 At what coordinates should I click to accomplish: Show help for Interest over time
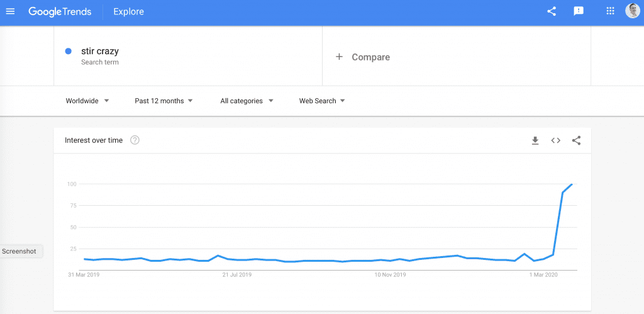(135, 140)
